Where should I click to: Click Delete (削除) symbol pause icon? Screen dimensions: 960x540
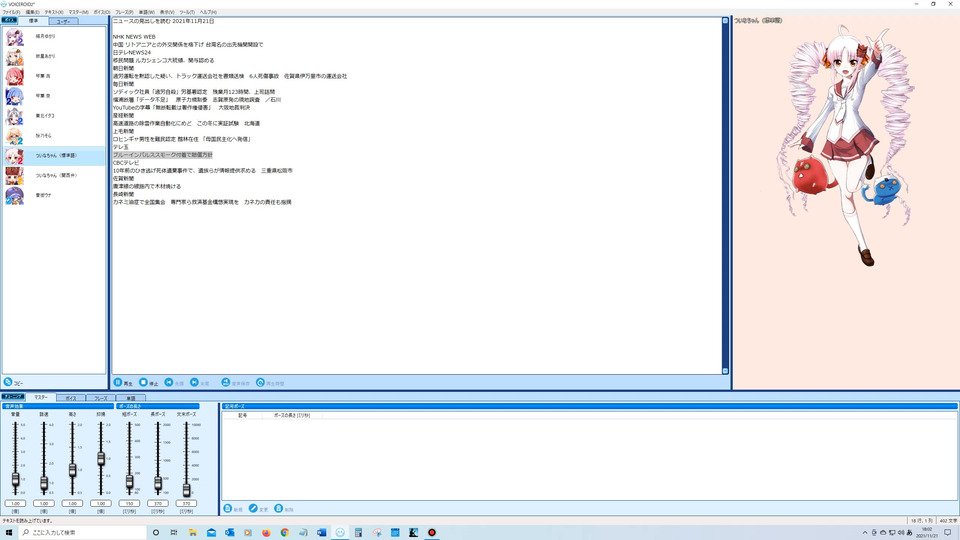point(279,508)
